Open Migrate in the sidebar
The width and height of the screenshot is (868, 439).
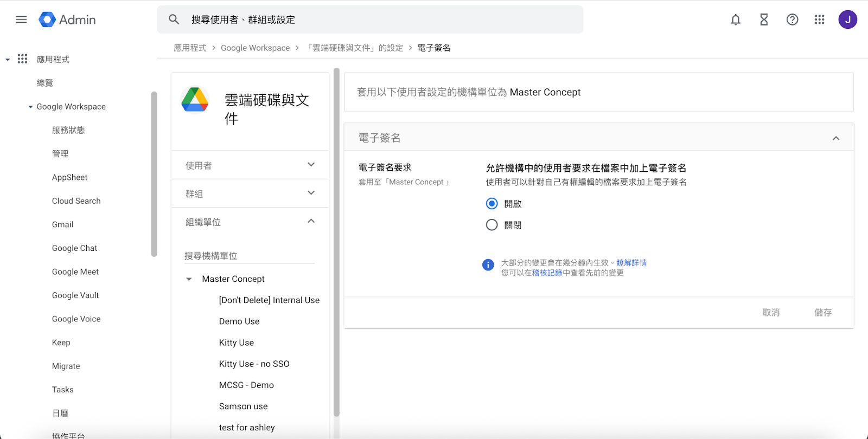[x=66, y=366]
